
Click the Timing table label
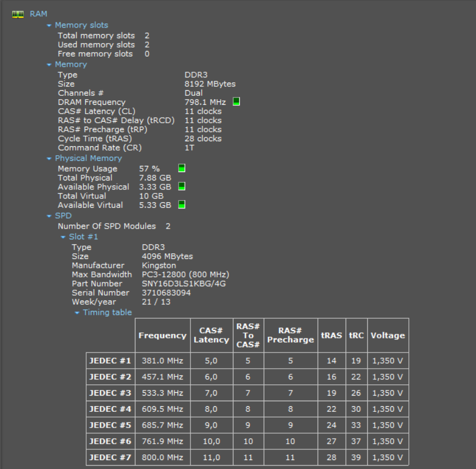coord(108,312)
